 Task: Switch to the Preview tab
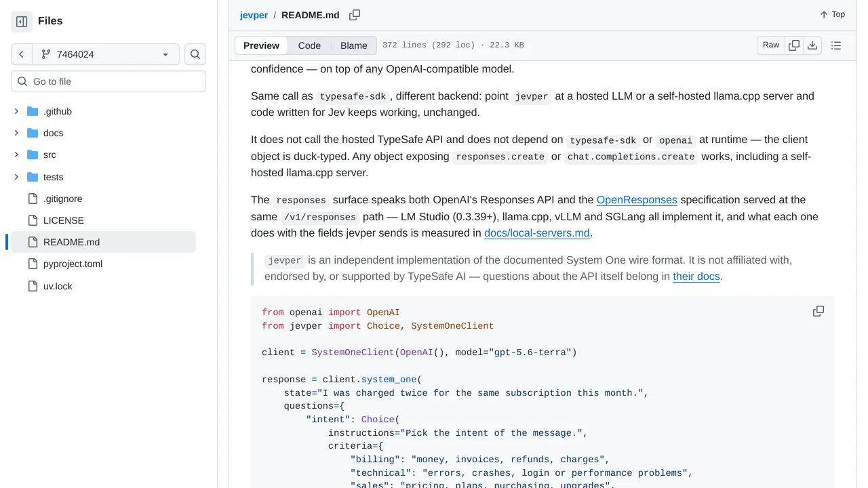tap(261, 45)
